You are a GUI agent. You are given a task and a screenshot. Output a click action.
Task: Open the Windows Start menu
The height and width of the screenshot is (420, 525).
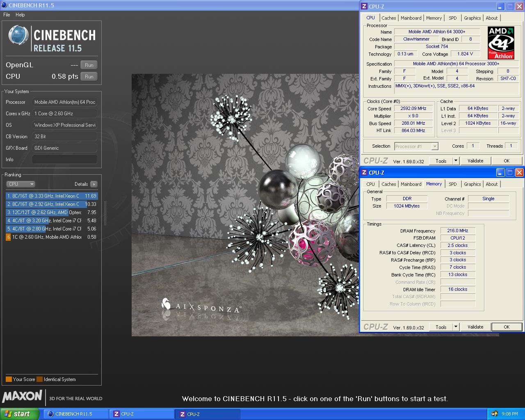[x=19, y=414]
